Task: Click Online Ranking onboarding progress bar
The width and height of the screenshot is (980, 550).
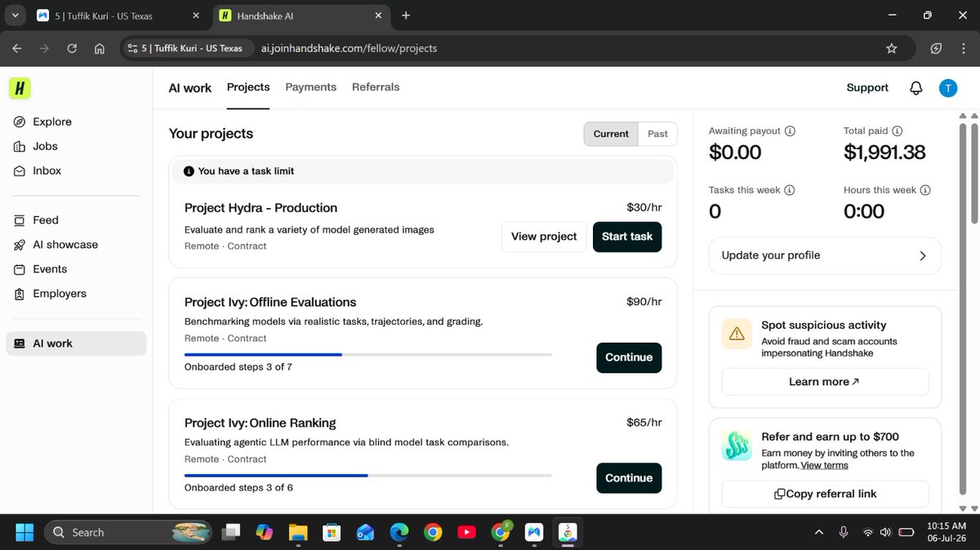Action: pyautogui.click(x=368, y=475)
